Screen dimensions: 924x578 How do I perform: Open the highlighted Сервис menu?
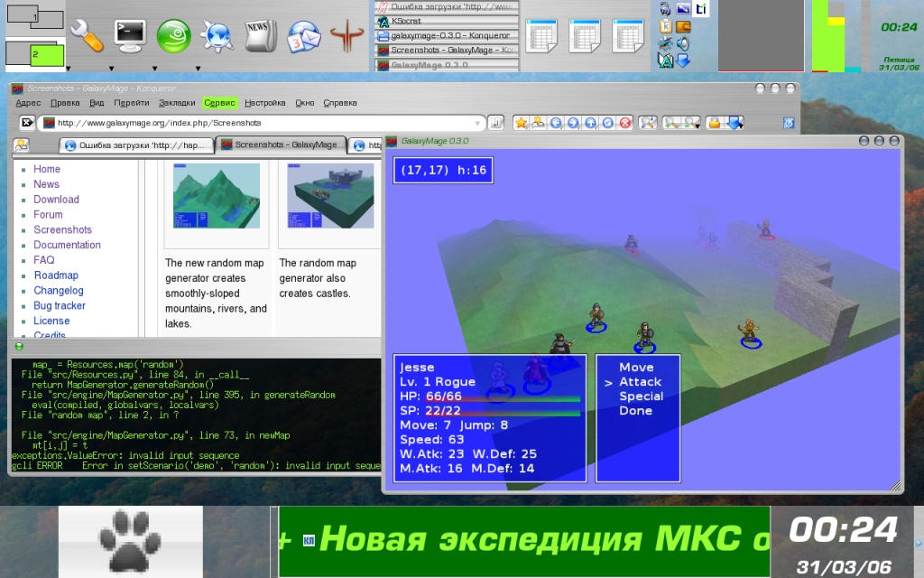coord(219,103)
